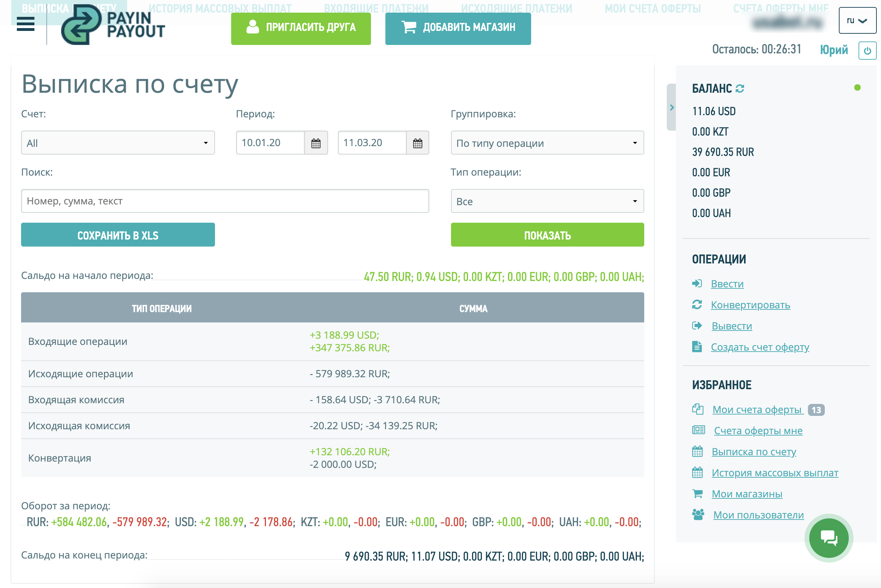Open the chat support bubble
881x588 pixels.
pos(829,538)
